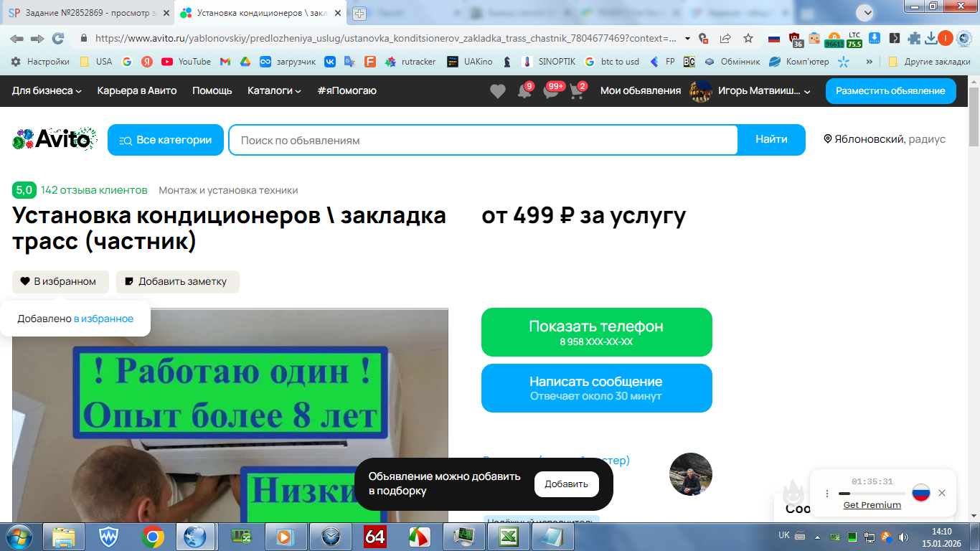Open Gmail bookmark icon
The image size is (980, 551).
pyautogui.click(x=225, y=62)
